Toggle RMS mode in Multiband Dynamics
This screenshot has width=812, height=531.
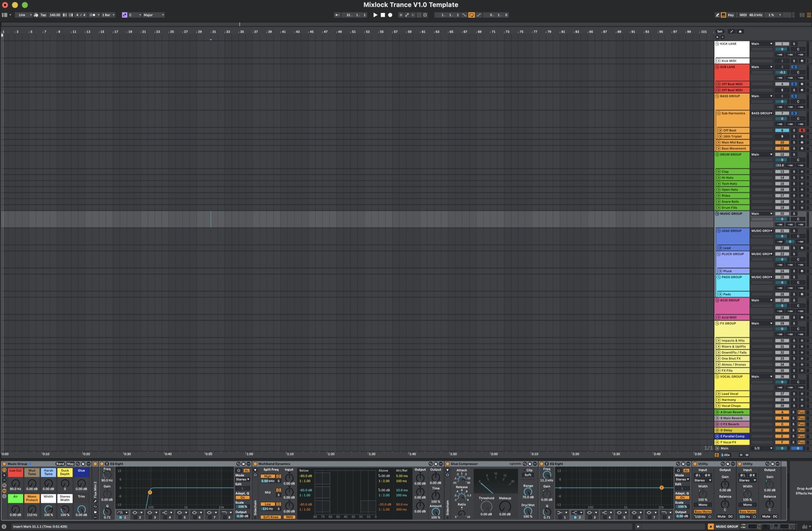pos(290,517)
